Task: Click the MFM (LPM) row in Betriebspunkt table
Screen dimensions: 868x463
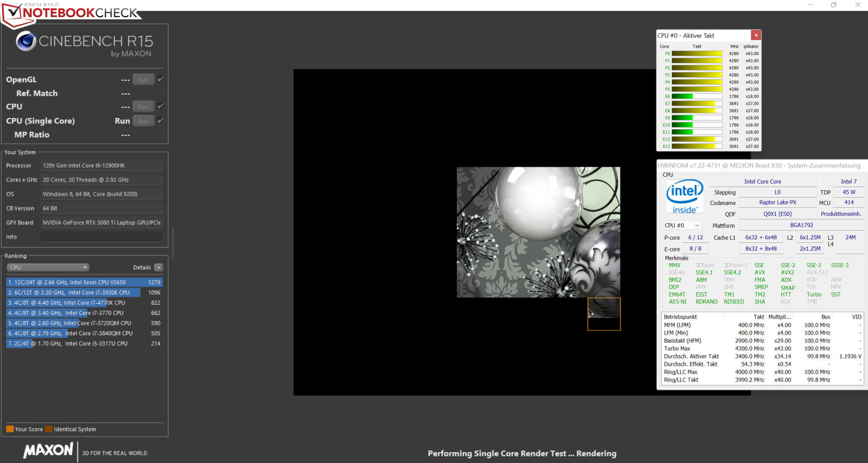Action: pyautogui.click(x=763, y=325)
